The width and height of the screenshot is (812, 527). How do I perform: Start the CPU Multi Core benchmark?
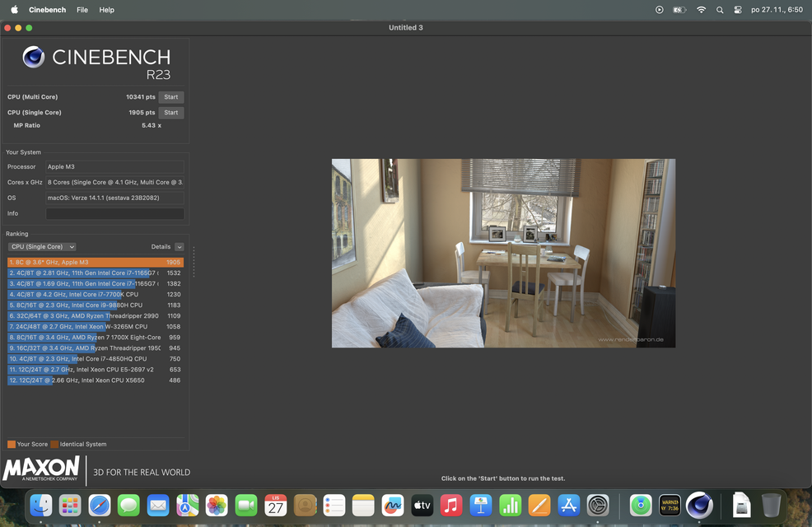tap(170, 96)
